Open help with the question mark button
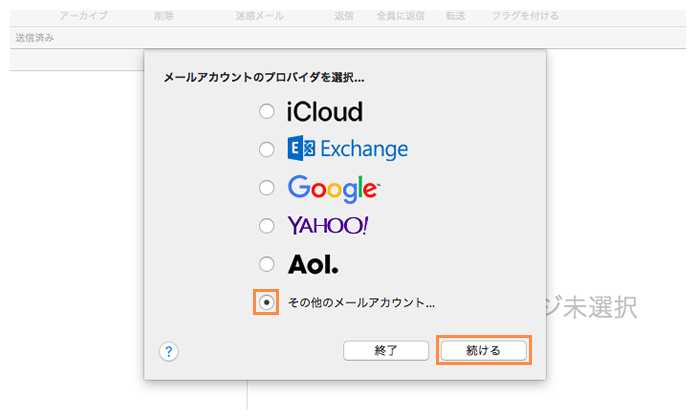This screenshot has height=420, width=696. (169, 352)
